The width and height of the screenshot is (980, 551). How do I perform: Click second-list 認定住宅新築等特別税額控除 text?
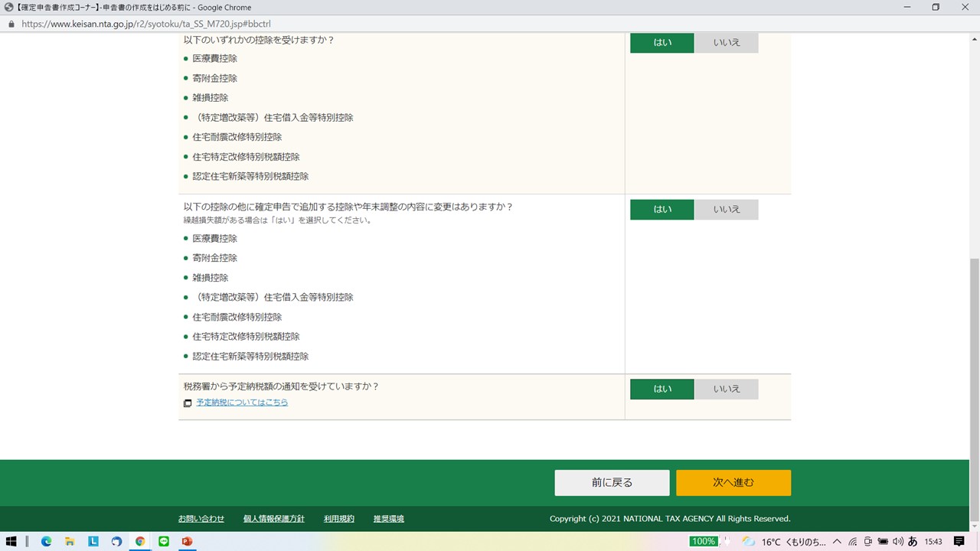tap(250, 356)
